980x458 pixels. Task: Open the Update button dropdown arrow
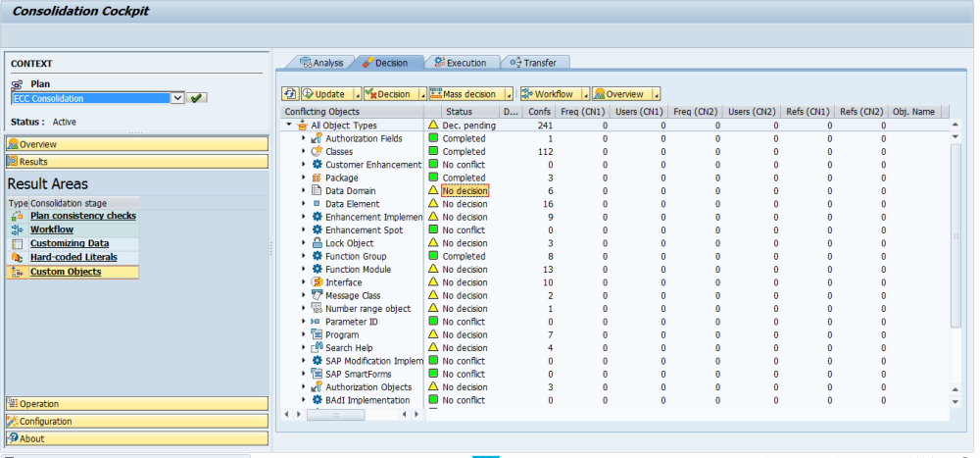click(358, 94)
